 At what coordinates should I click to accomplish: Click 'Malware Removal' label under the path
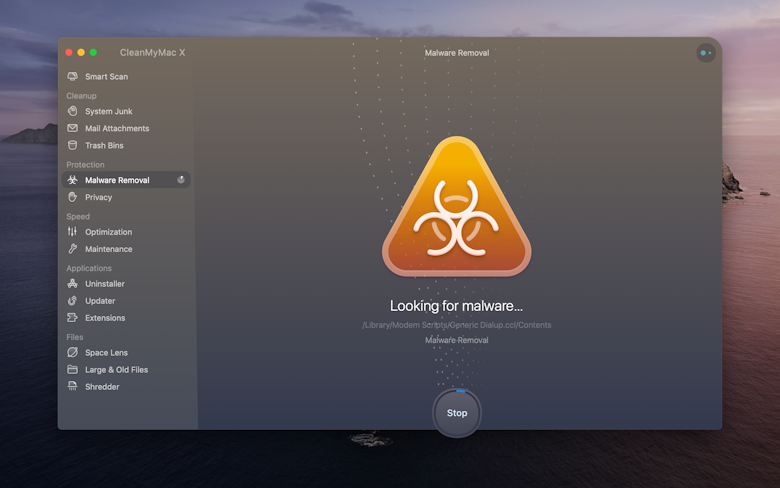[x=457, y=340]
